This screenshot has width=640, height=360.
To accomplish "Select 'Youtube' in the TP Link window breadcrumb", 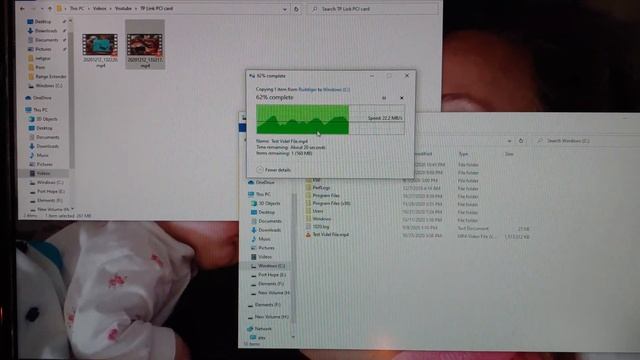I will click(x=123, y=8).
